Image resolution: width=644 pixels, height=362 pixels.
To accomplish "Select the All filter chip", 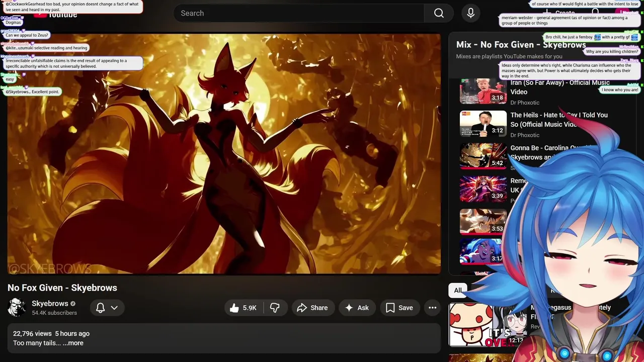I will point(458,290).
